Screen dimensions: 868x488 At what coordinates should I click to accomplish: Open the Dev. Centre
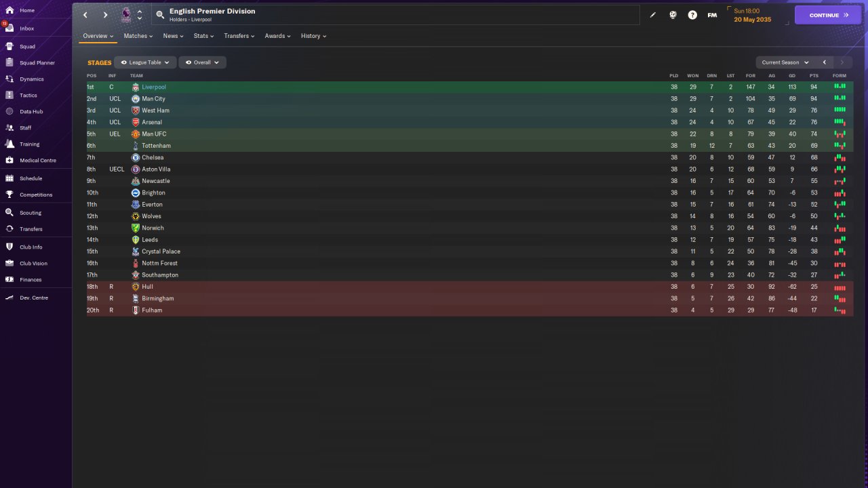click(34, 298)
